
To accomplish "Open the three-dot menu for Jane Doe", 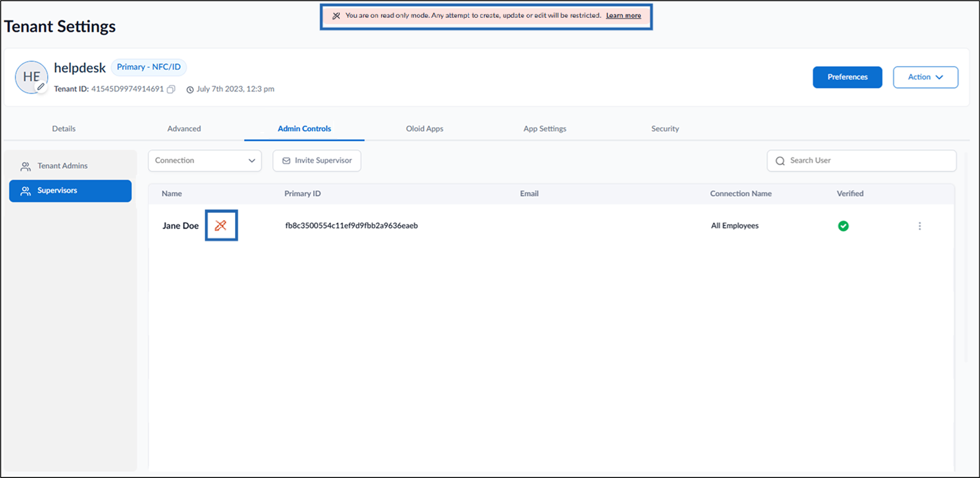I will coord(920,226).
